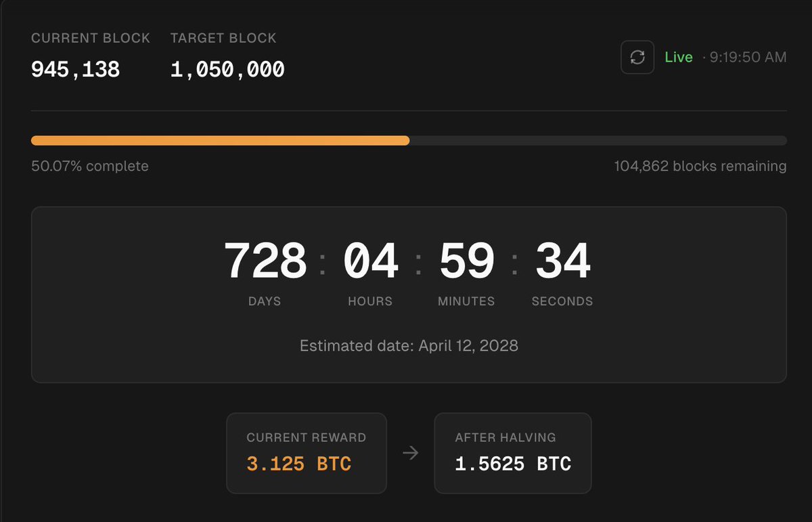The width and height of the screenshot is (812, 522).
Task: Click the 04 hours countdown number
Action: 370,262
